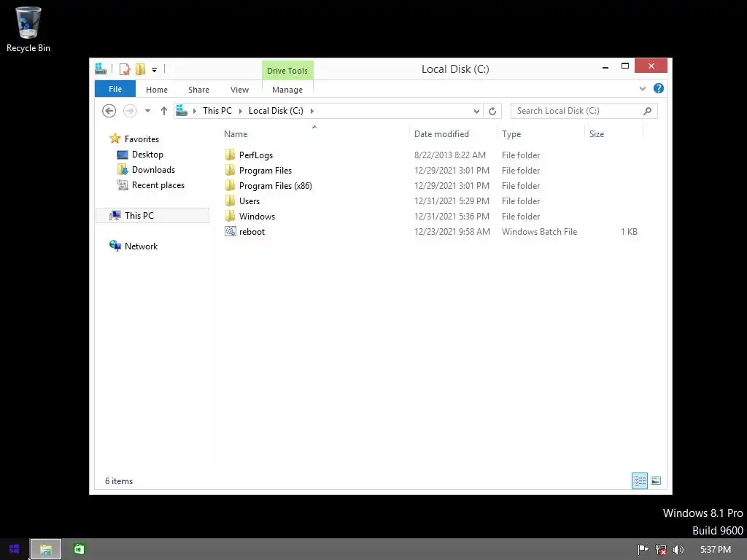747x560 pixels.
Task: Select the reboot batch file icon
Action: [230, 231]
